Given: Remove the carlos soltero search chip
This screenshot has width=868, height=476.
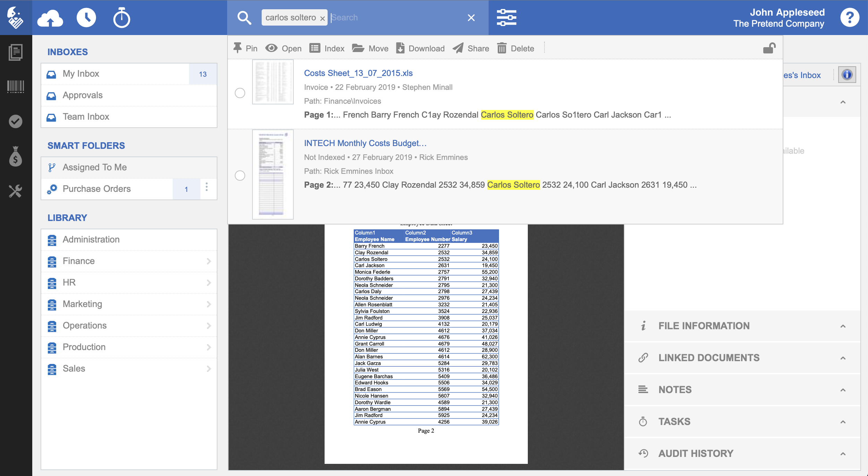Looking at the screenshot, I should tap(323, 18).
